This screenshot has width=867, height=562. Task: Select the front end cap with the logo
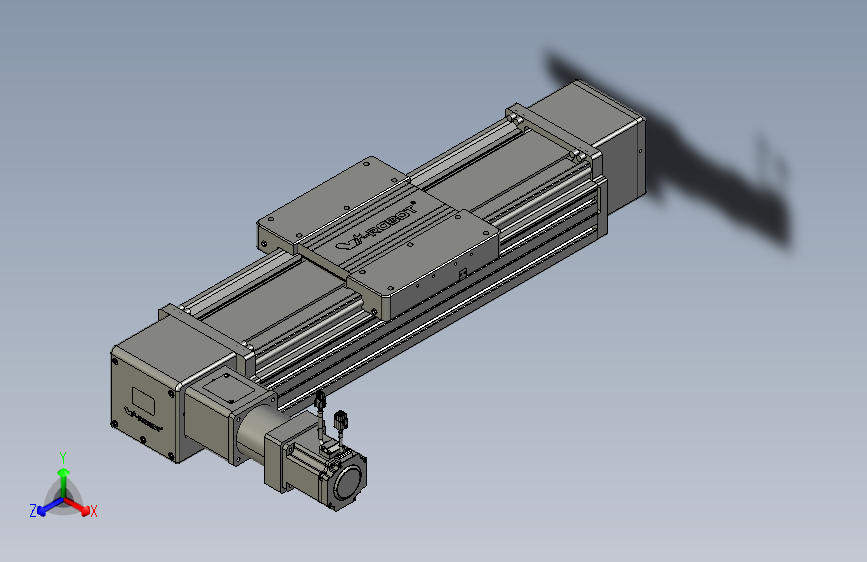(144, 407)
